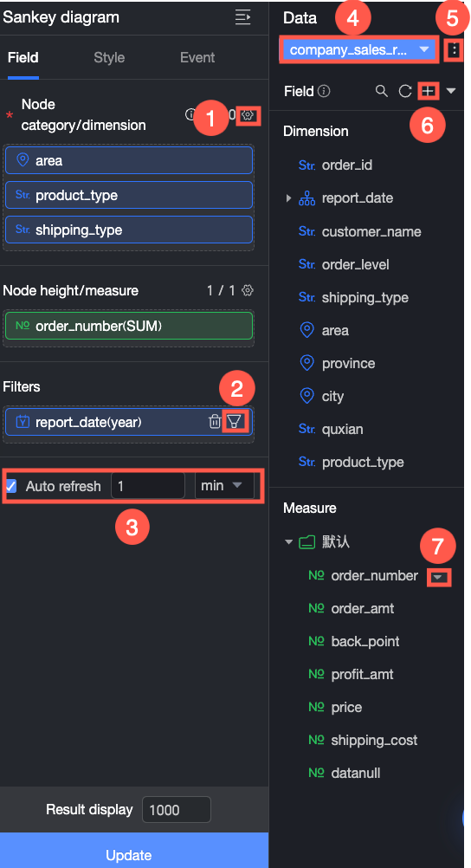Refresh the field list
This screenshot has width=471, height=868.
[405, 91]
